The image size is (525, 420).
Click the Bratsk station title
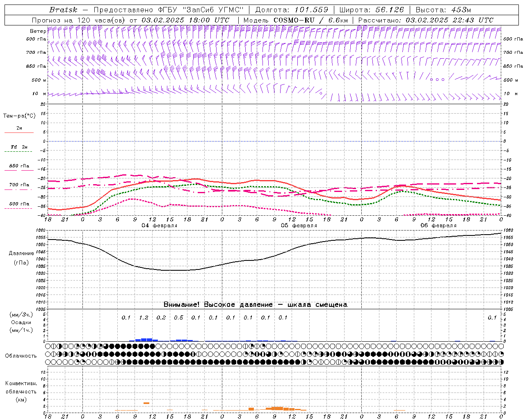[x=63, y=10]
